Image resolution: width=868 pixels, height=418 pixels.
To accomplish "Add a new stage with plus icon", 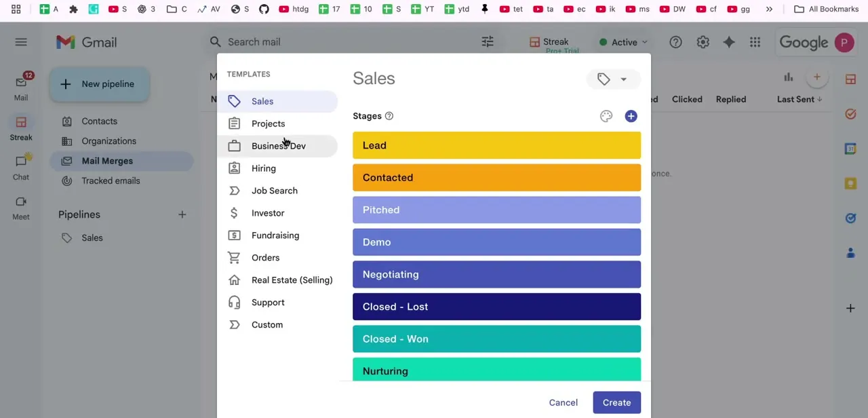I will (631, 116).
